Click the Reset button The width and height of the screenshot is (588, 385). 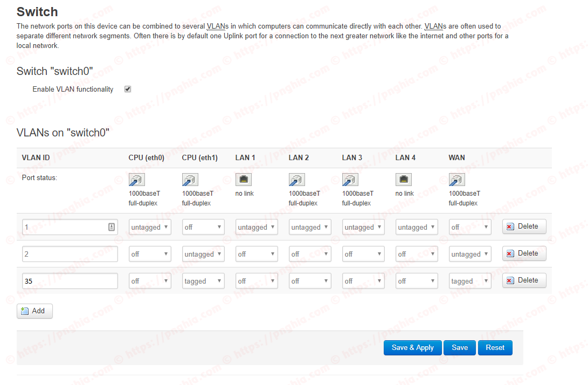click(495, 347)
